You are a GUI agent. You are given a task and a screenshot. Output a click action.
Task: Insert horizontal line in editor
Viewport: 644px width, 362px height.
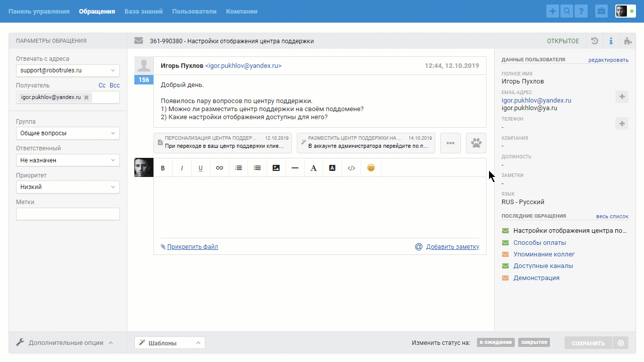coord(295,168)
